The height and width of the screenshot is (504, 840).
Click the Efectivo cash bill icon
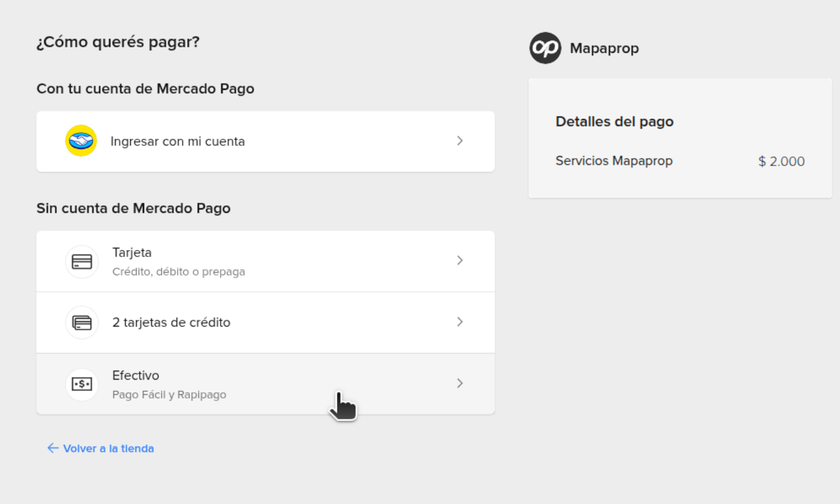coord(82,384)
